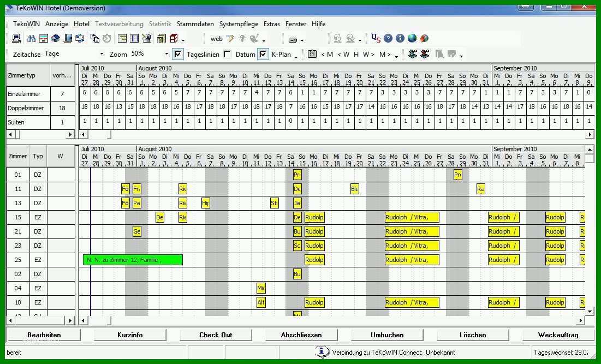Click the red network nodes icon
Screen dimensions: 601x364
click(425, 54)
